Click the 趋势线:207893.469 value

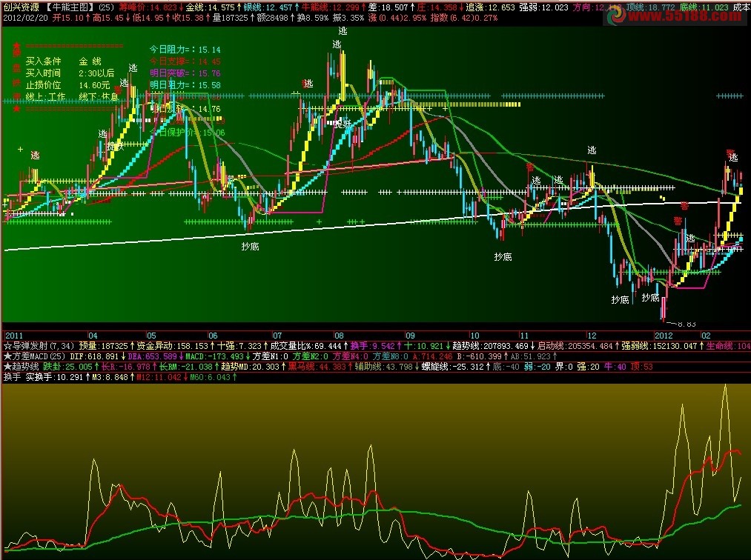489,346
